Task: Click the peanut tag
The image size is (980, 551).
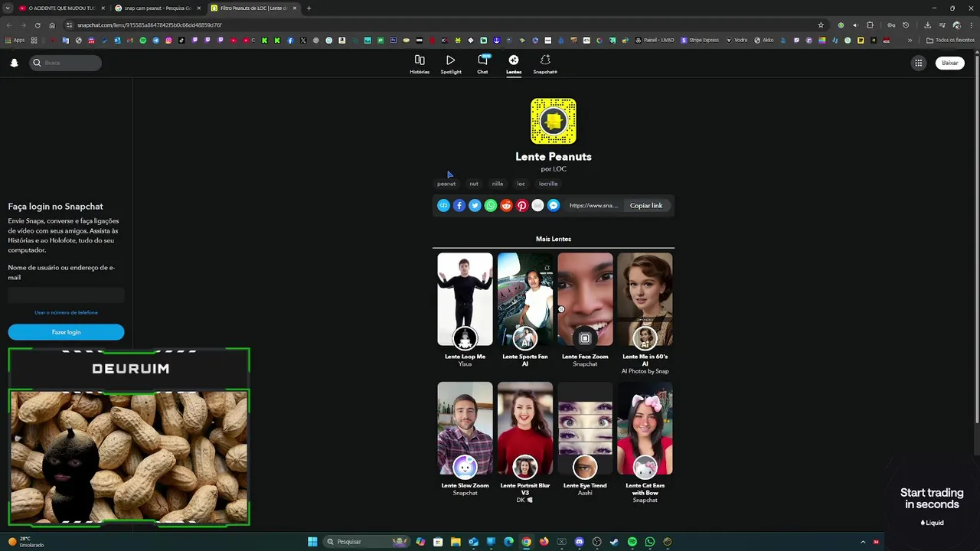Action: coord(446,184)
